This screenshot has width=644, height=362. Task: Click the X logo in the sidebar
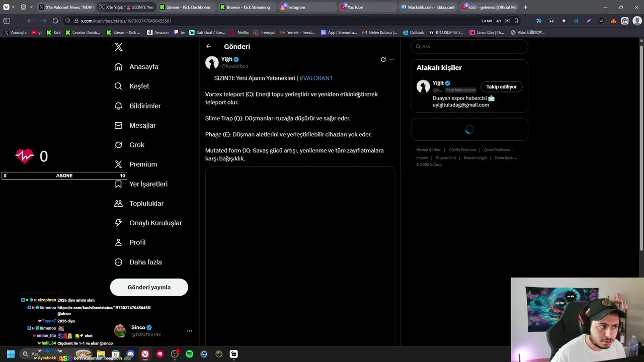pyautogui.click(x=118, y=47)
